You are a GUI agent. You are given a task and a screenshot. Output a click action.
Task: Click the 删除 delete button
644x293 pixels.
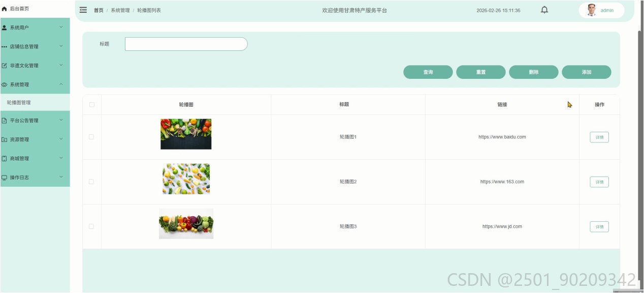(x=534, y=72)
